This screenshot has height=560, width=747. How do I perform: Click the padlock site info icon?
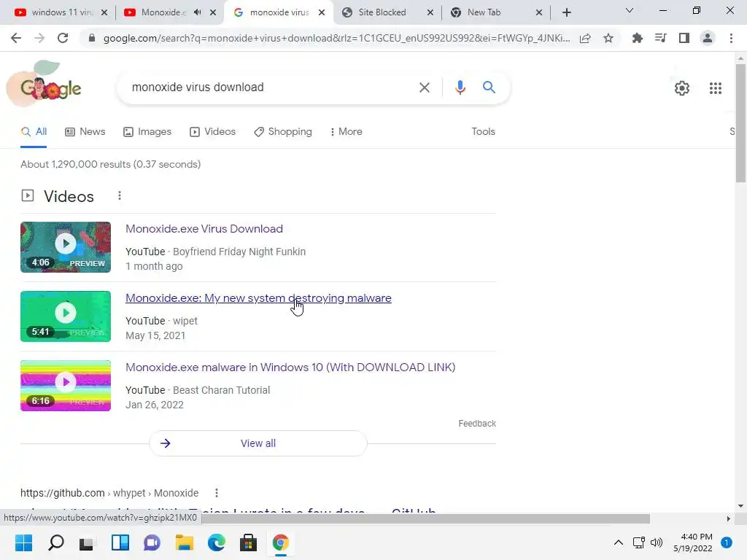[x=92, y=38]
